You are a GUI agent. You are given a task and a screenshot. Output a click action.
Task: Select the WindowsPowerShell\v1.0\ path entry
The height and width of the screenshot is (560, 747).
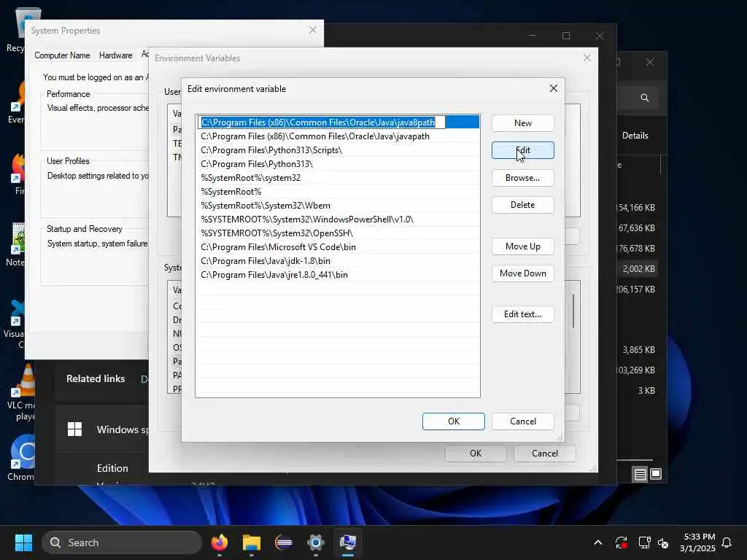(x=337, y=219)
